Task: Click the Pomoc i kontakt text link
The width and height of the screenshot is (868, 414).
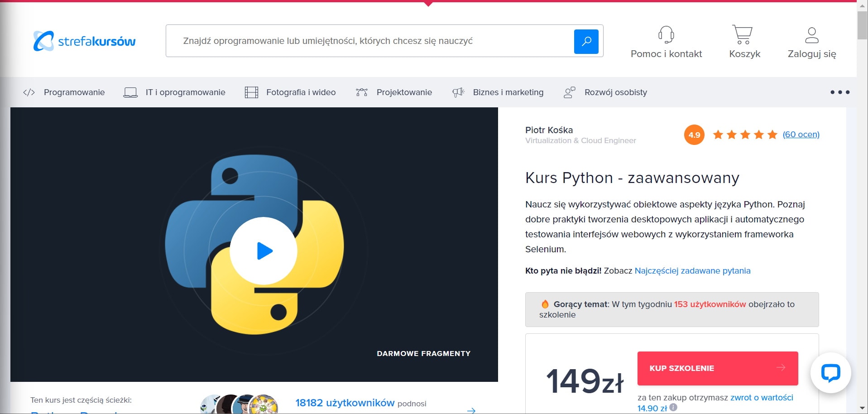Action: [x=666, y=54]
